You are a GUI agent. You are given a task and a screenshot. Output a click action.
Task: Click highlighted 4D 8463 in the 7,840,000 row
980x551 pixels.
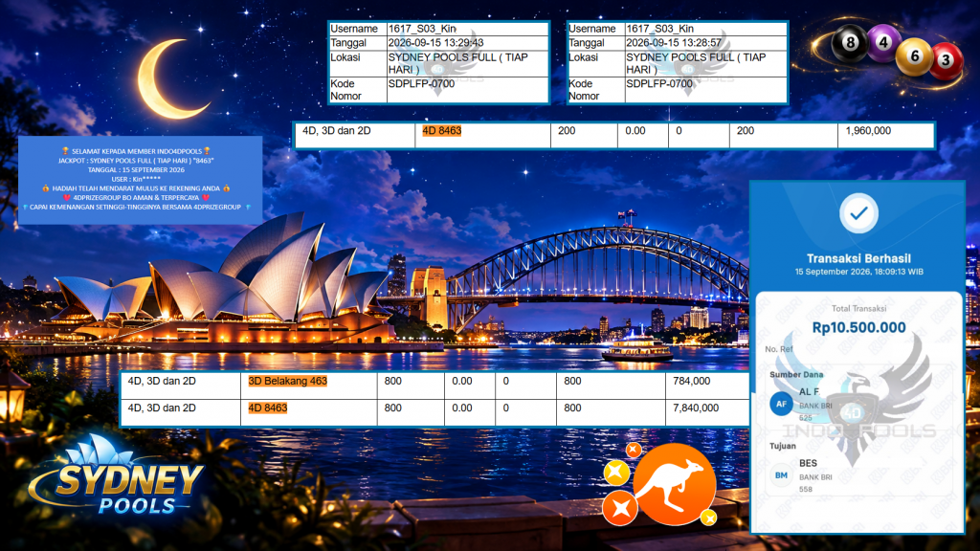[x=268, y=408]
